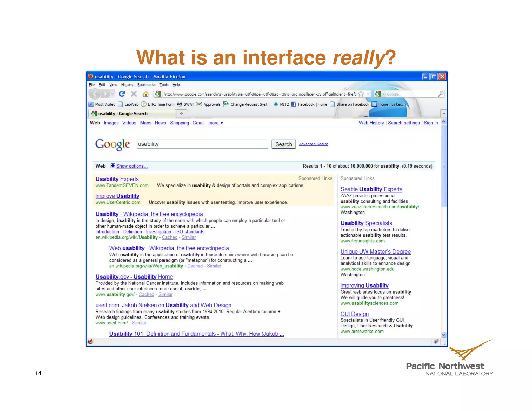Open the Most Visited bookmarks folder
The width and height of the screenshot is (532, 411).
point(102,104)
